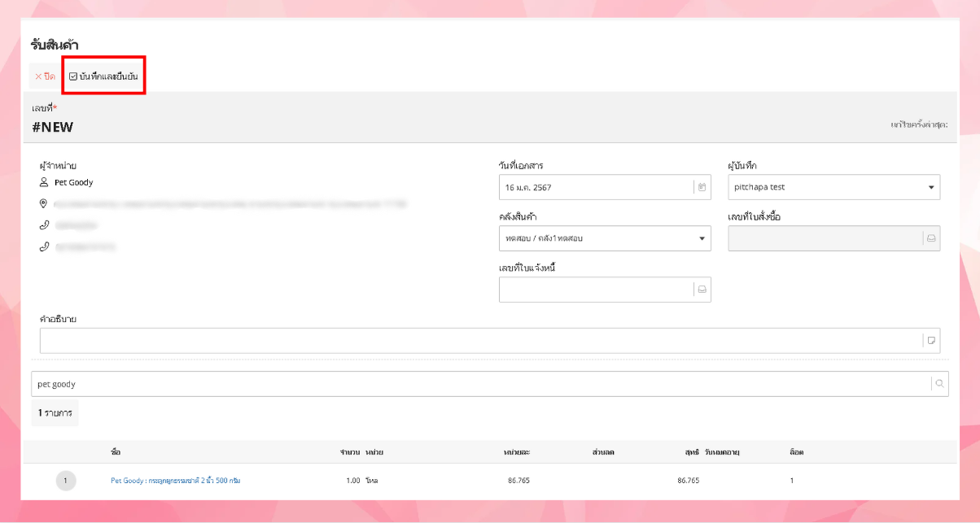This screenshot has height=523, width=980.
Task: Click the document date field 16 ม.ค. 2567
Action: click(596, 187)
